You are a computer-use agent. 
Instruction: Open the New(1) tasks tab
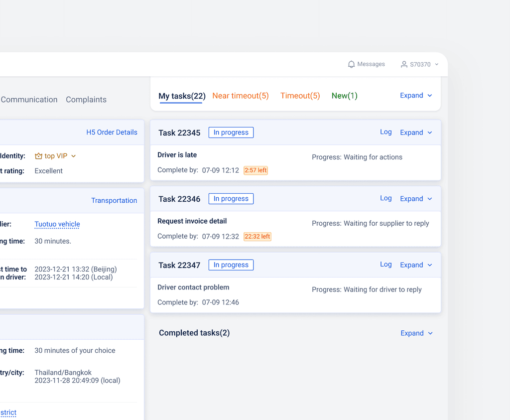(345, 96)
